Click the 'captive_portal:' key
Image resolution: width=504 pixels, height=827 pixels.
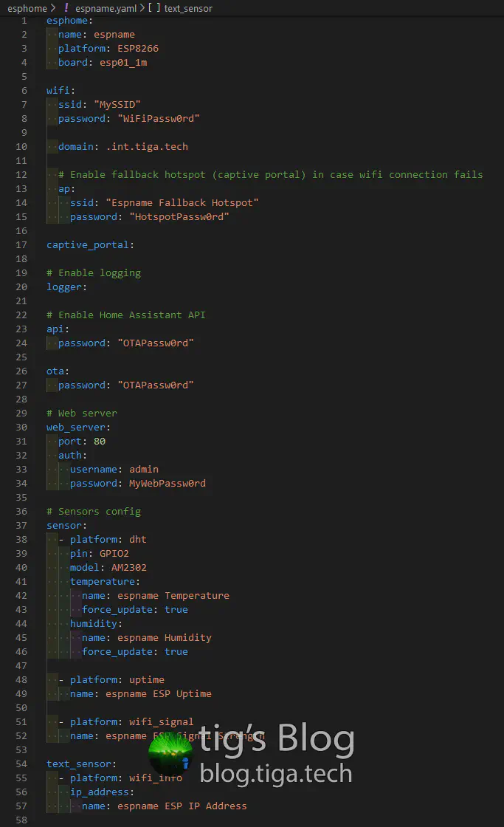click(90, 244)
